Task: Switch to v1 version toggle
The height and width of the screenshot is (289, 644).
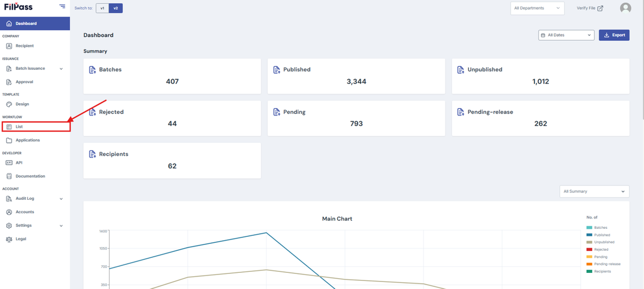Action: click(x=102, y=8)
